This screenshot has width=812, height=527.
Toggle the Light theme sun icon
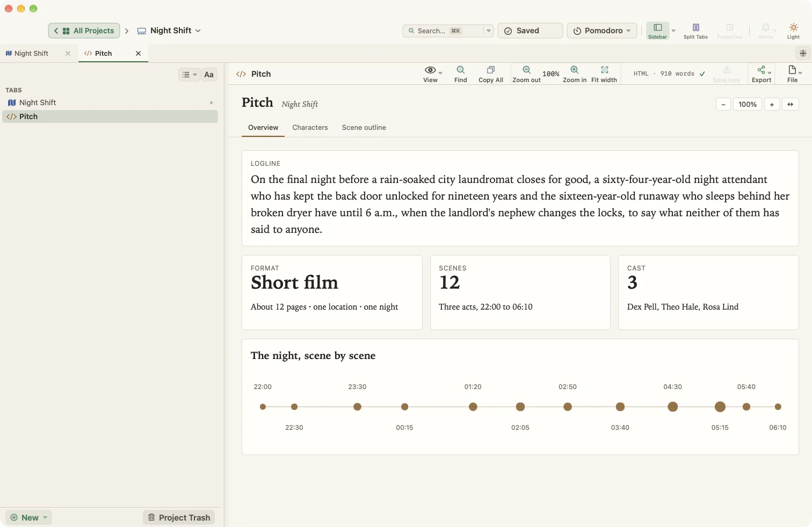pyautogui.click(x=793, y=27)
